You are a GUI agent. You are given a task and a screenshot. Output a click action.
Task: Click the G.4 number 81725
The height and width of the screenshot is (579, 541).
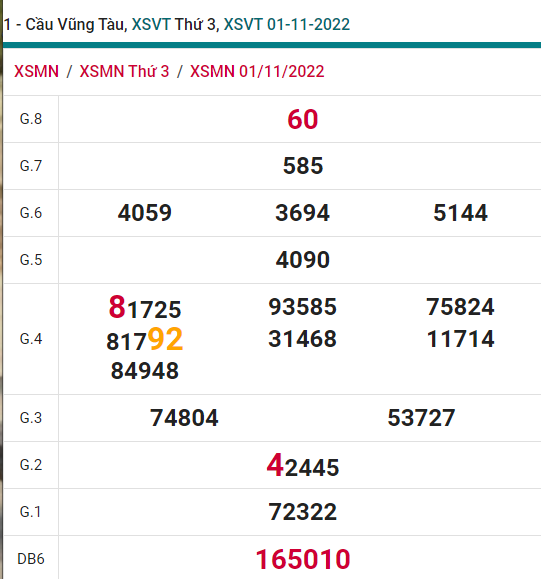(145, 307)
